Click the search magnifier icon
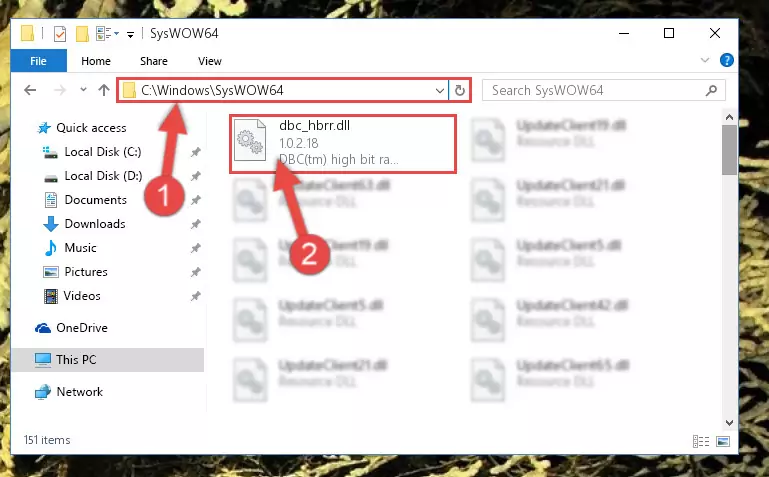This screenshot has height=477, width=769. coord(711,91)
